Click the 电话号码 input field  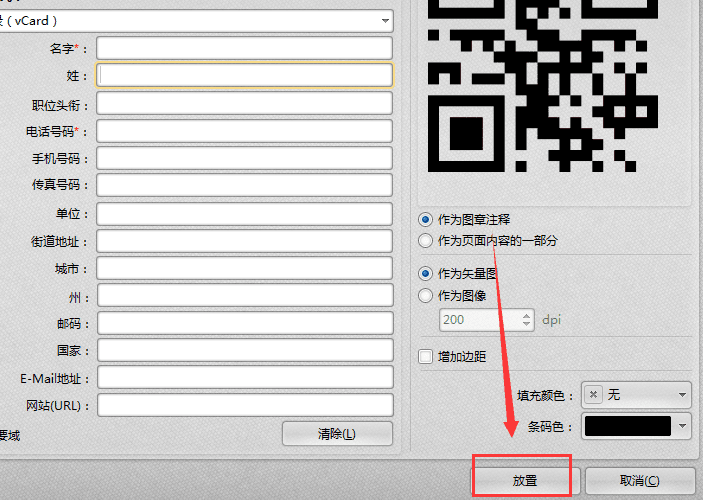pos(244,131)
